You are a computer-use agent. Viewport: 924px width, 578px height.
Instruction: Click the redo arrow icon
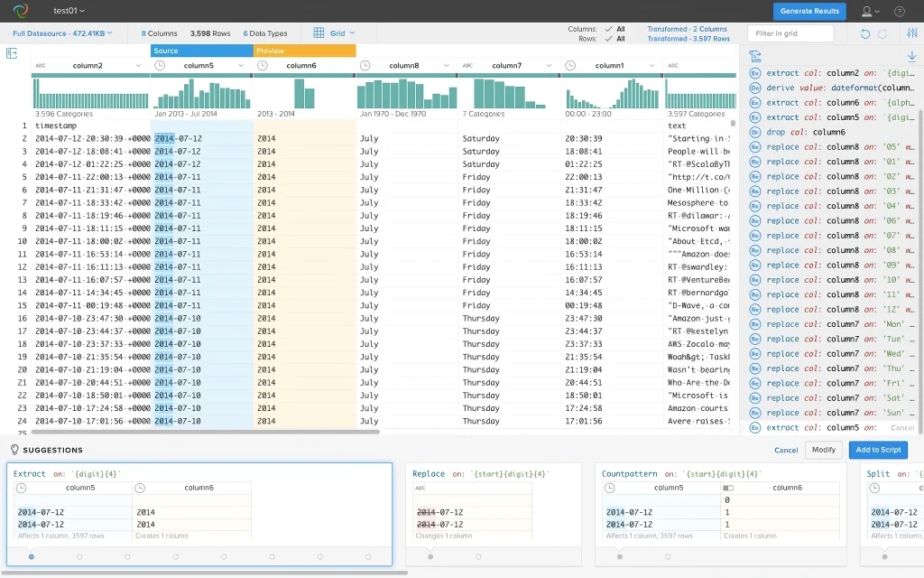point(882,33)
